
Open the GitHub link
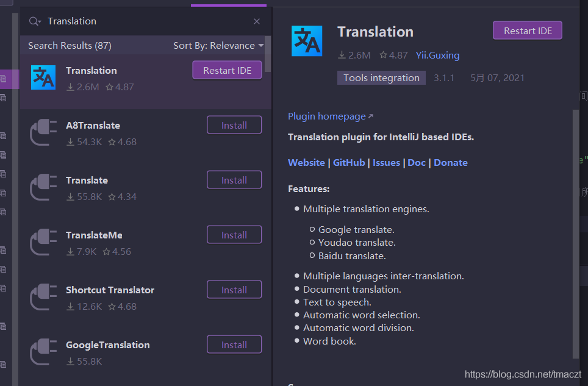click(x=349, y=163)
